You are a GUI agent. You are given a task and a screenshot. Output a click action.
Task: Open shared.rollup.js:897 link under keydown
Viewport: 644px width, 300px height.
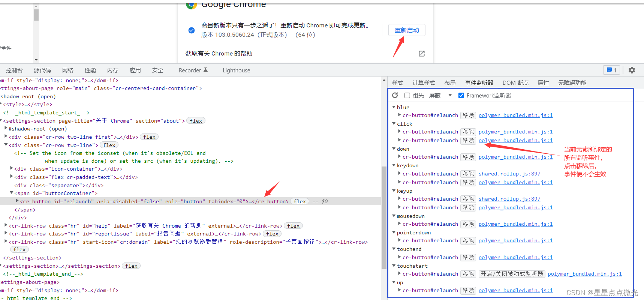[509, 174]
